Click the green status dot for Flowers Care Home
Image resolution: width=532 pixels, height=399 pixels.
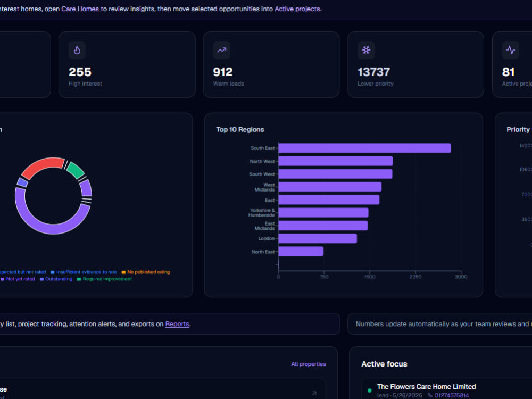coord(370,390)
